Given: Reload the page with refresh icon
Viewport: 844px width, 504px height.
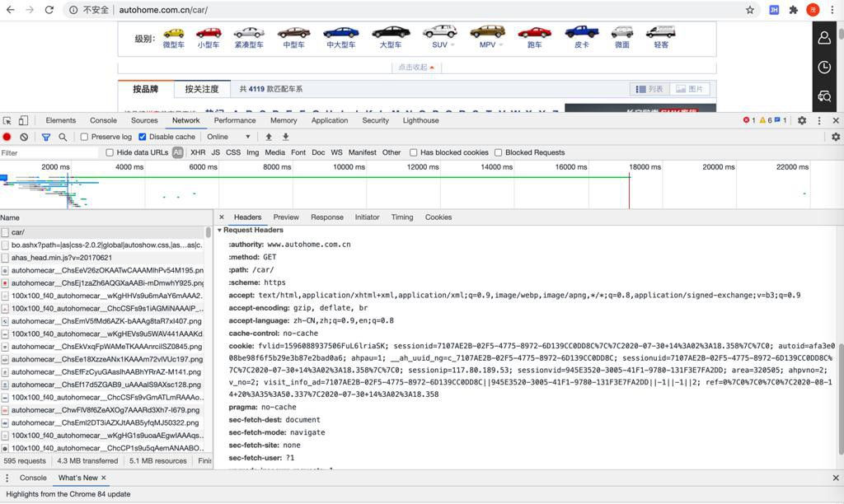Looking at the screenshot, I should point(49,10).
